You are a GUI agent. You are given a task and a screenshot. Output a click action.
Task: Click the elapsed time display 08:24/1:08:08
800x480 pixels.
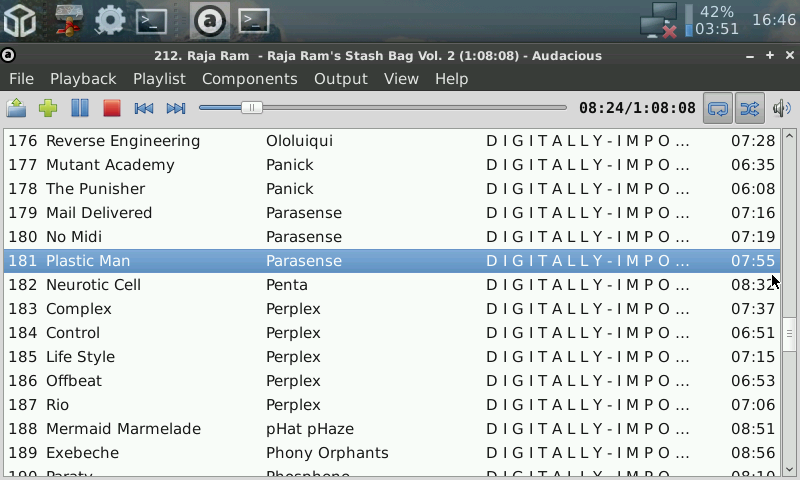[637, 108]
